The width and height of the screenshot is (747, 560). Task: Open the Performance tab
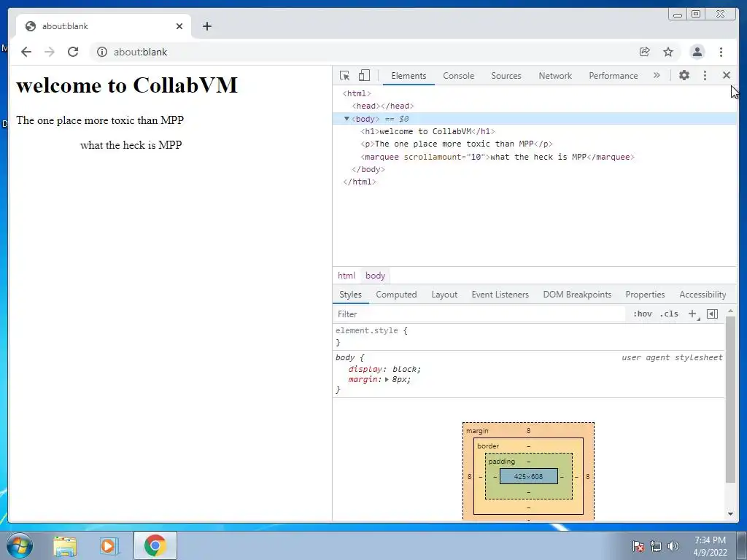(x=613, y=76)
